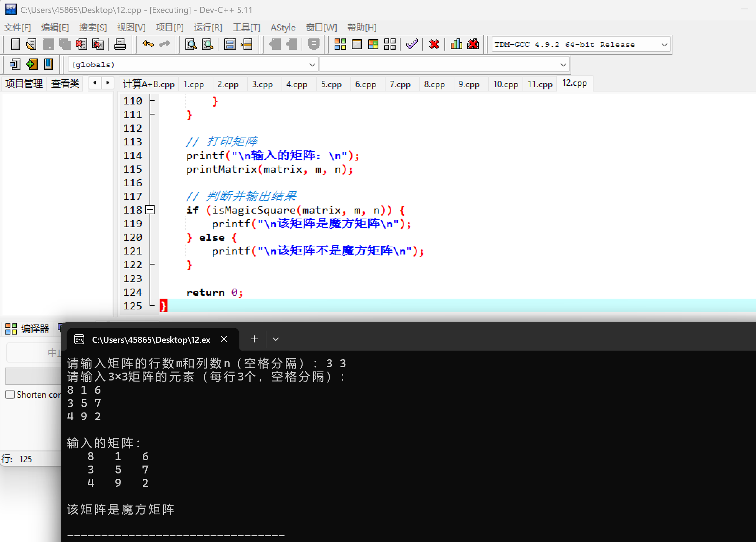Viewport: 756px width, 542px height.
Task: Click the Find magnifier icon
Action: [x=190, y=45]
